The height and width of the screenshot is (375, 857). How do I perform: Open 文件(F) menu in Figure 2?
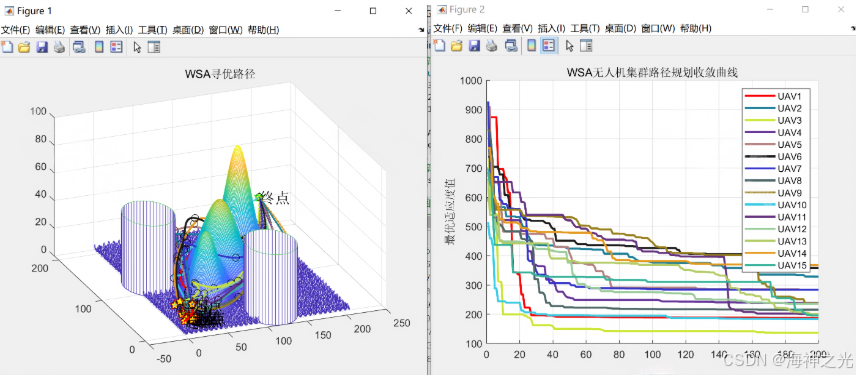(448, 28)
